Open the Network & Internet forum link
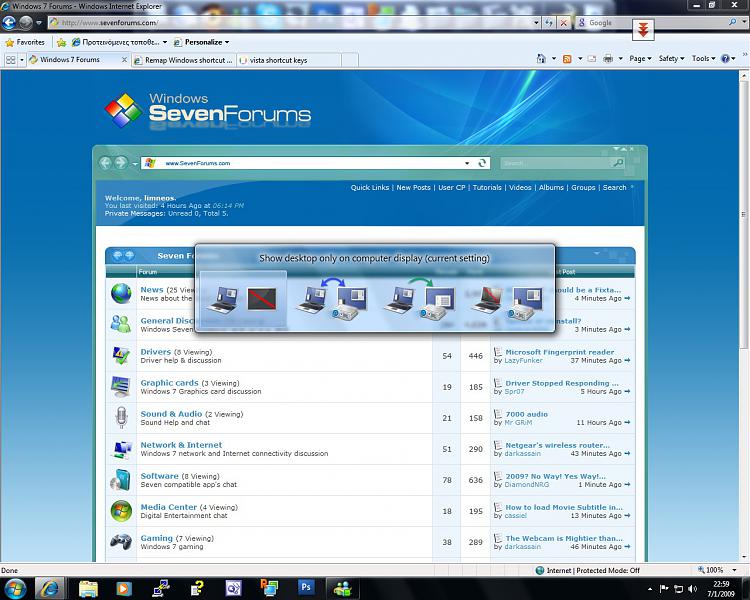 pyautogui.click(x=181, y=445)
